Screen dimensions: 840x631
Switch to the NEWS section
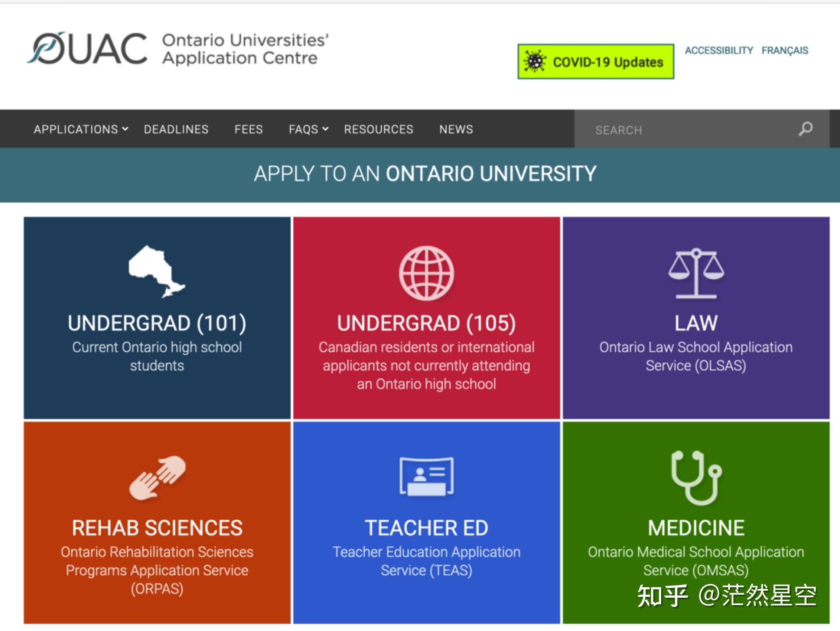tap(456, 129)
